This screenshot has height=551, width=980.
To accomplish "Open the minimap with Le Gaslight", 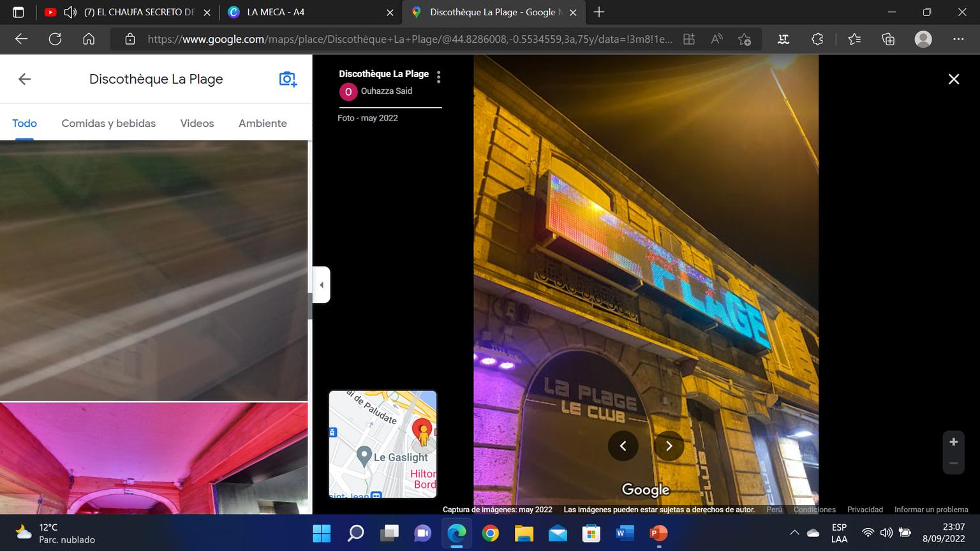I will 383,444.
